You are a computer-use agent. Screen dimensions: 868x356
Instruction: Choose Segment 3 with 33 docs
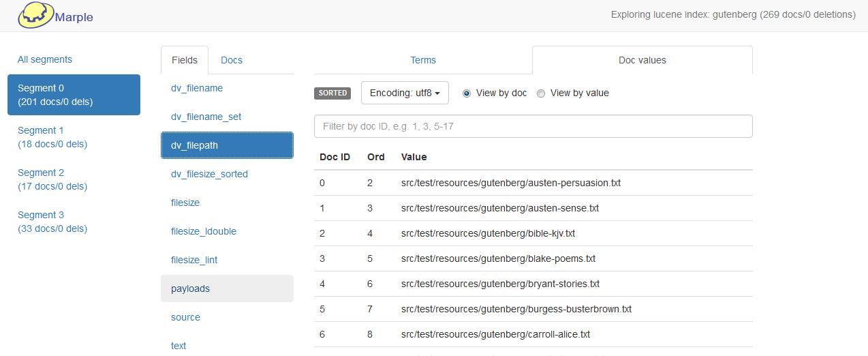[x=52, y=222]
